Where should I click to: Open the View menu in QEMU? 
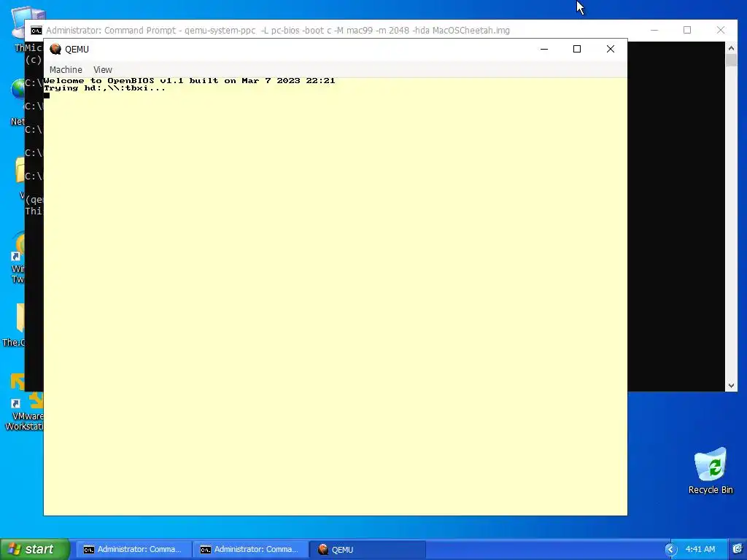[102, 69]
